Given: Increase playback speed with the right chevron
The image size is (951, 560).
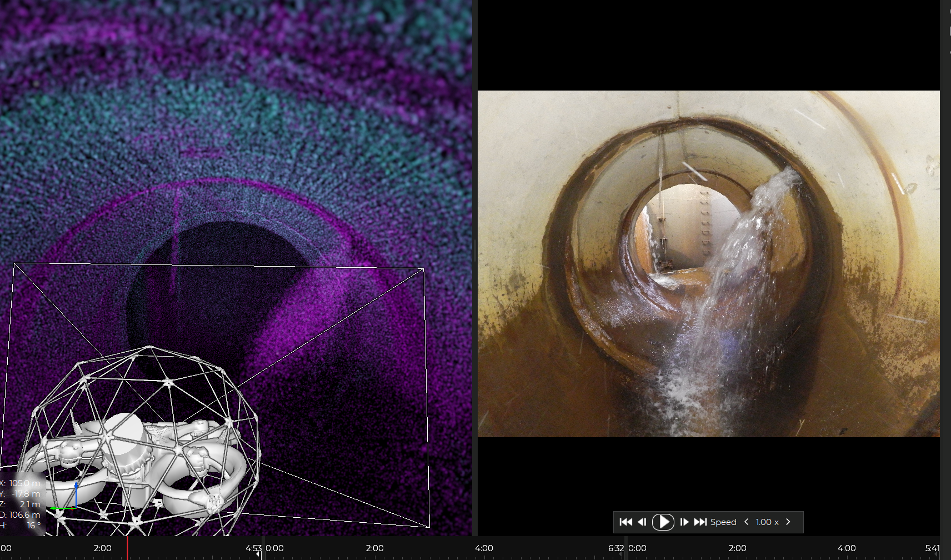Looking at the screenshot, I should (788, 522).
